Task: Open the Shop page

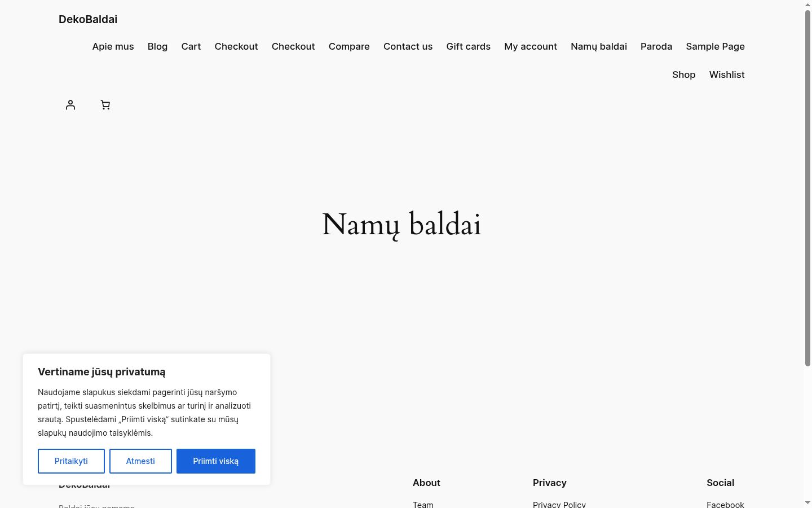Action: (683, 75)
